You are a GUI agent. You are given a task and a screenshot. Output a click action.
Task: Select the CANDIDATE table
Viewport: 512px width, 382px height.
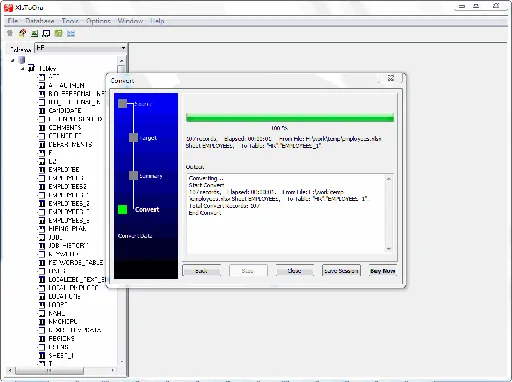coord(65,110)
